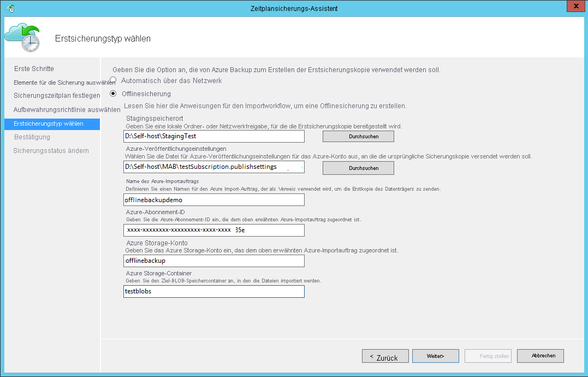Click the testblobs storage container field
This screenshot has height=377, width=588.
click(x=213, y=291)
